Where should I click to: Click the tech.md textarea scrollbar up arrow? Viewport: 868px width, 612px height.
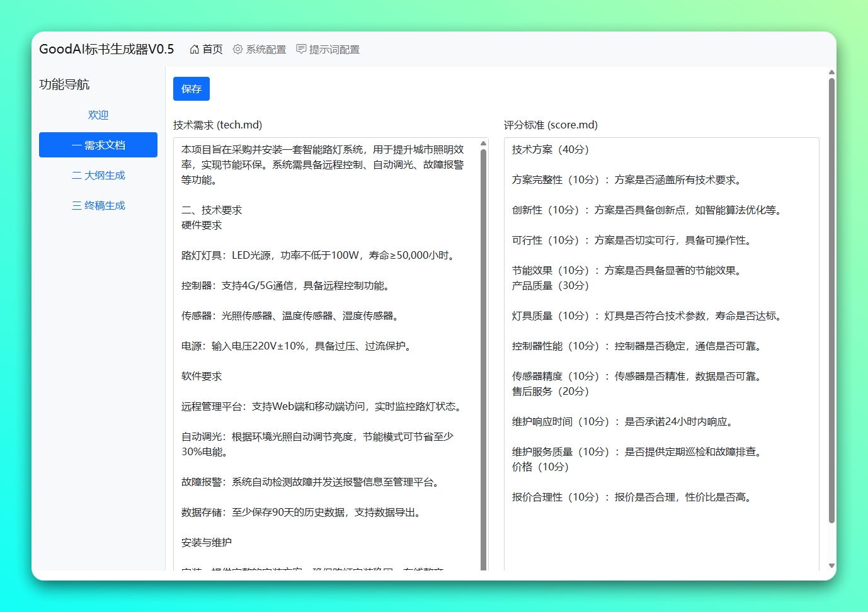(484, 144)
